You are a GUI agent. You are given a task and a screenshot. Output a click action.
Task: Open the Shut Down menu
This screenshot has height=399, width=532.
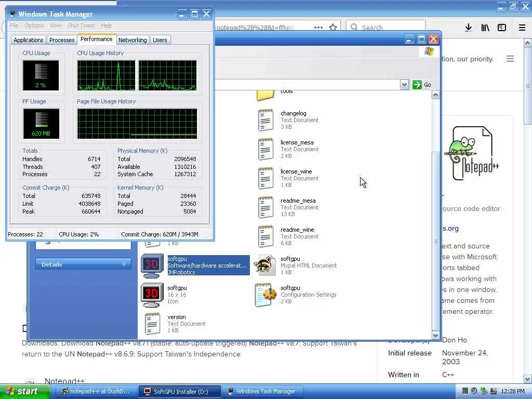[x=81, y=25]
